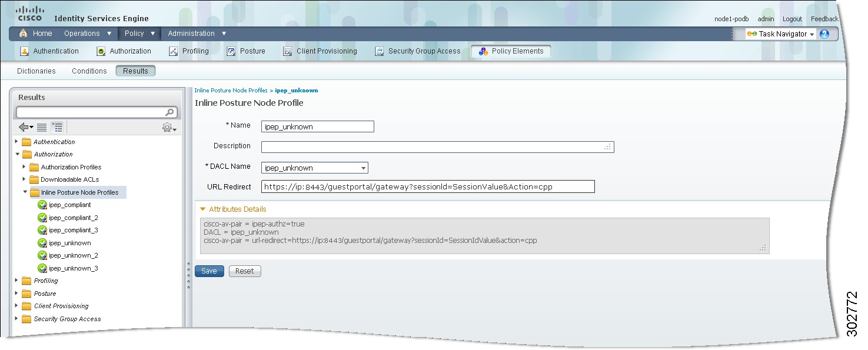The height and width of the screenshot is (350, 868).
Task: Click the Policy Elements colored balls icon
Action: (483, 51)
